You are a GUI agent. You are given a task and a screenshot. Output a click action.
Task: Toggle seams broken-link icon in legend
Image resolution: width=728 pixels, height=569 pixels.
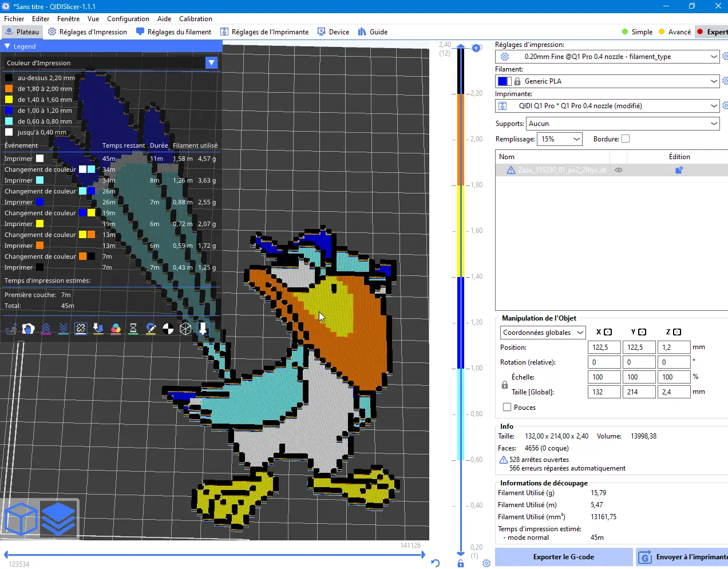point(81,329)
